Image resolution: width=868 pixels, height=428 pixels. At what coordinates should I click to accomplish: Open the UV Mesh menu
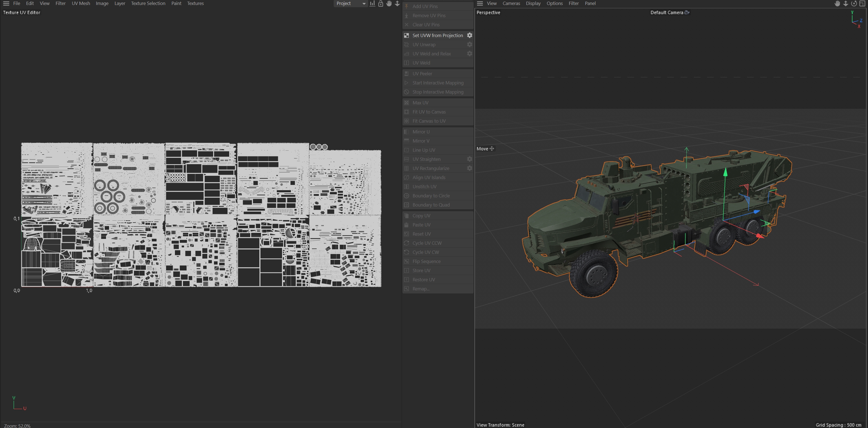pyautogui.click(x=81, y=3)
